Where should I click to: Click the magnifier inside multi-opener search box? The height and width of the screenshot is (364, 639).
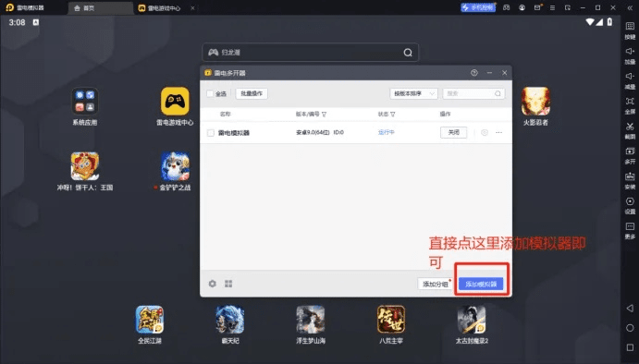coord(498,93)
